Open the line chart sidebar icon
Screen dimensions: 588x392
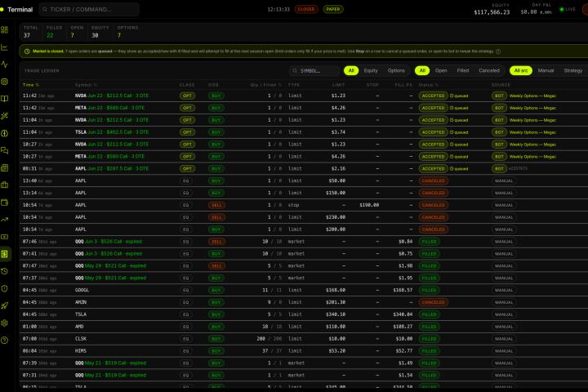(x=5, y=47)
